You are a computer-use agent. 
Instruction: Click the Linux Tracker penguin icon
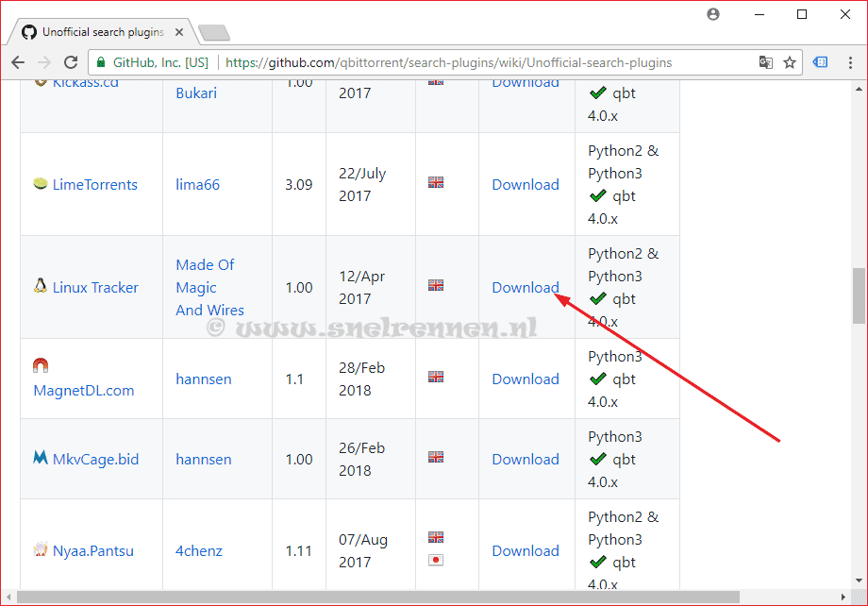click(x=41, y=286)
